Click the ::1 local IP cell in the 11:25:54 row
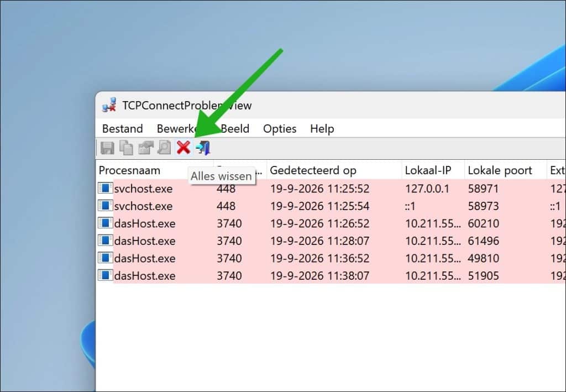 point(410,206)
